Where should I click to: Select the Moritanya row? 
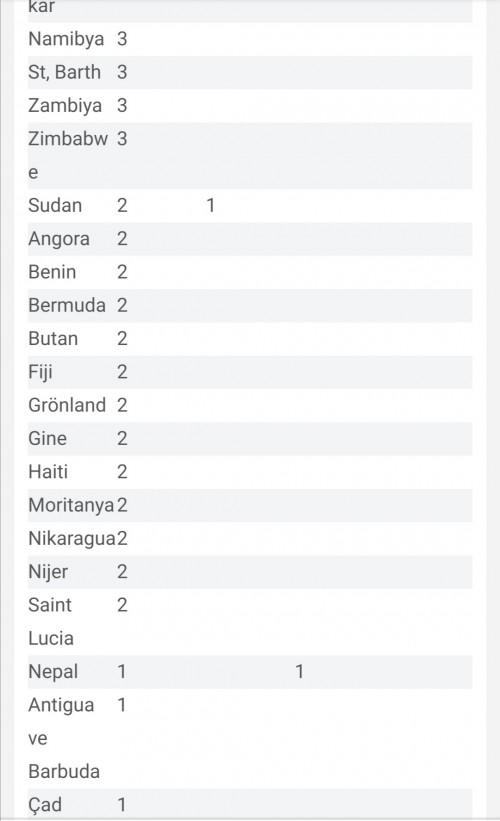(250, 505)
